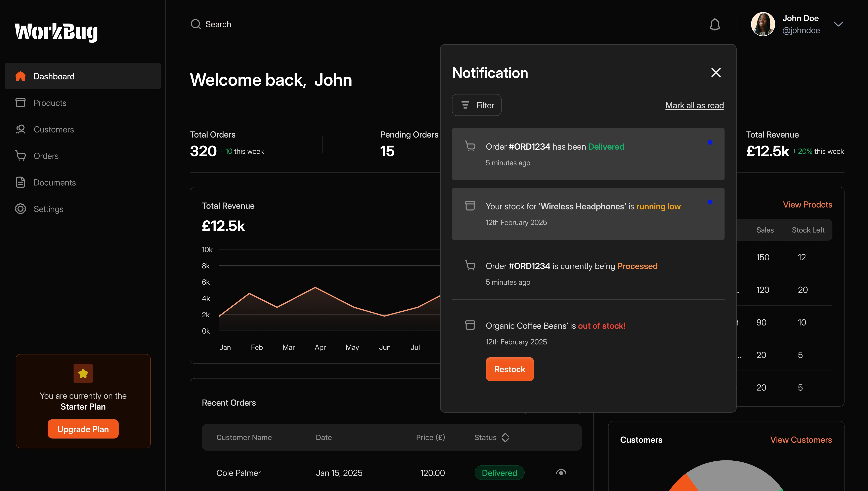
Task: Click unread dot on Wireless Headphones notification
Action: point(710,202)
